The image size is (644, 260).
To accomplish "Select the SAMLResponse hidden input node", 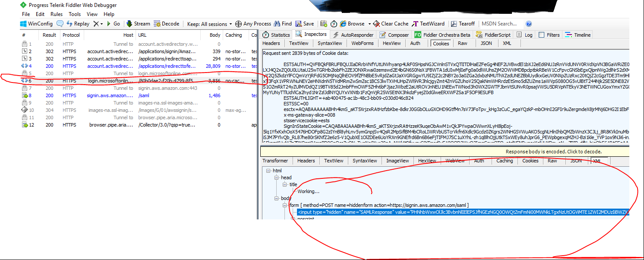I will (463, 212).
